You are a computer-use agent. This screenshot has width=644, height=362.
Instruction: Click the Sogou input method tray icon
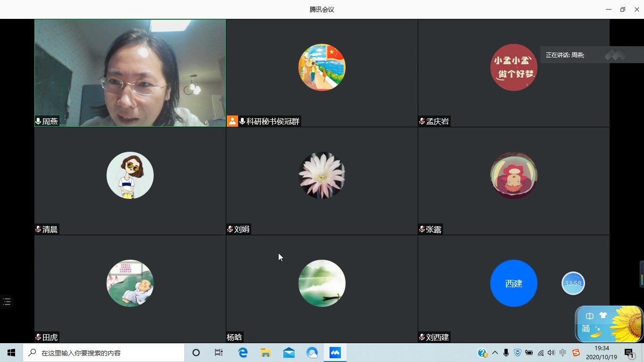(576, 353)
